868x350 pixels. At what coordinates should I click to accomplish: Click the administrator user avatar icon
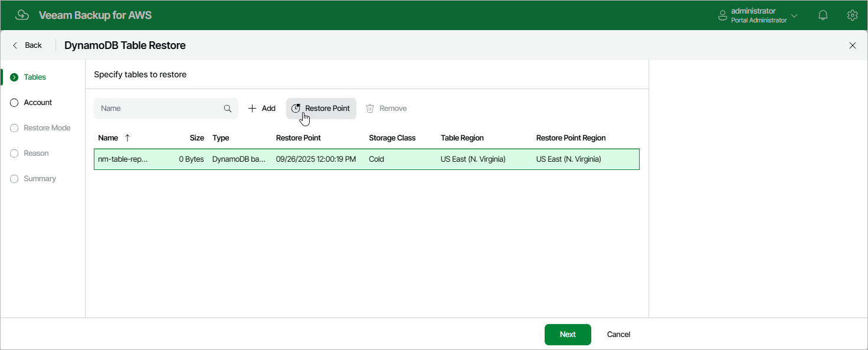coord(722,15)
